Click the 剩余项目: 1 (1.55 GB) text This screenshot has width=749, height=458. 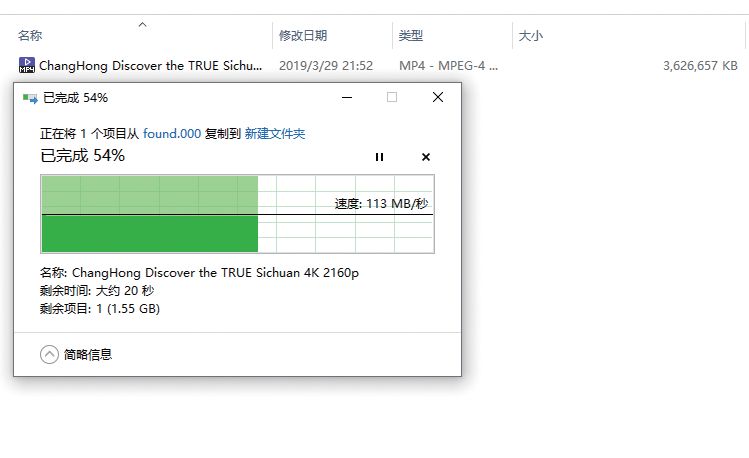tap(100, 309)
